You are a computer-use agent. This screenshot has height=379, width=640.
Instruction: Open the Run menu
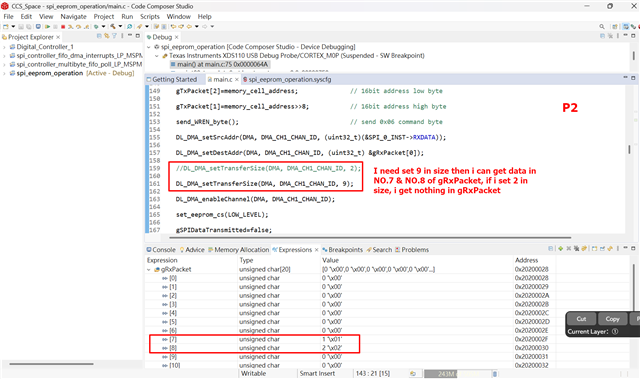[x=127, y=17]
